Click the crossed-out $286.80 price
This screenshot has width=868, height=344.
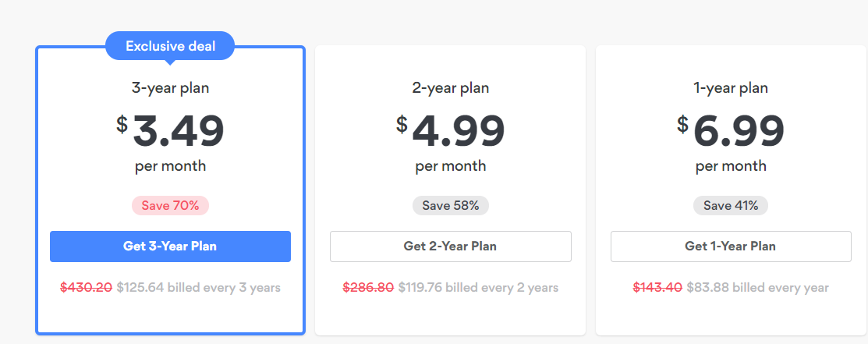coord(368,288)
